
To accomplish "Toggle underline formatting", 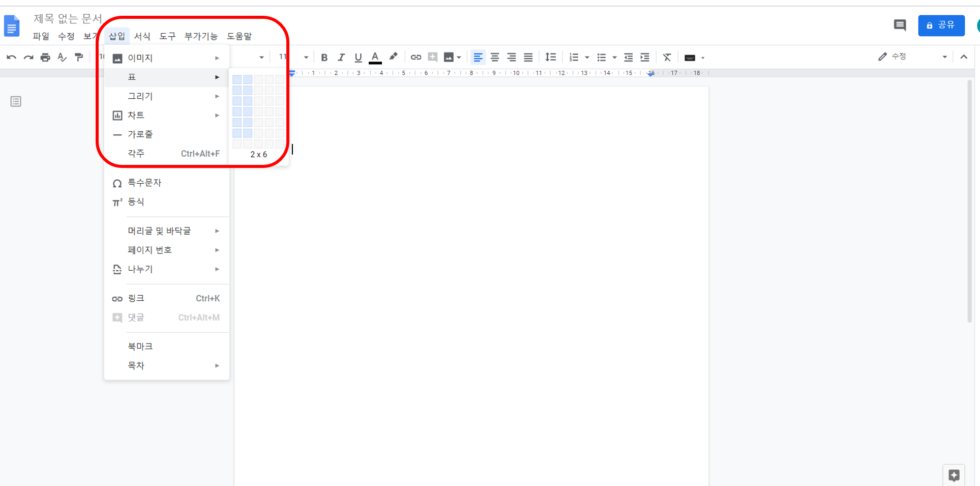I will (x=358, y=58).
